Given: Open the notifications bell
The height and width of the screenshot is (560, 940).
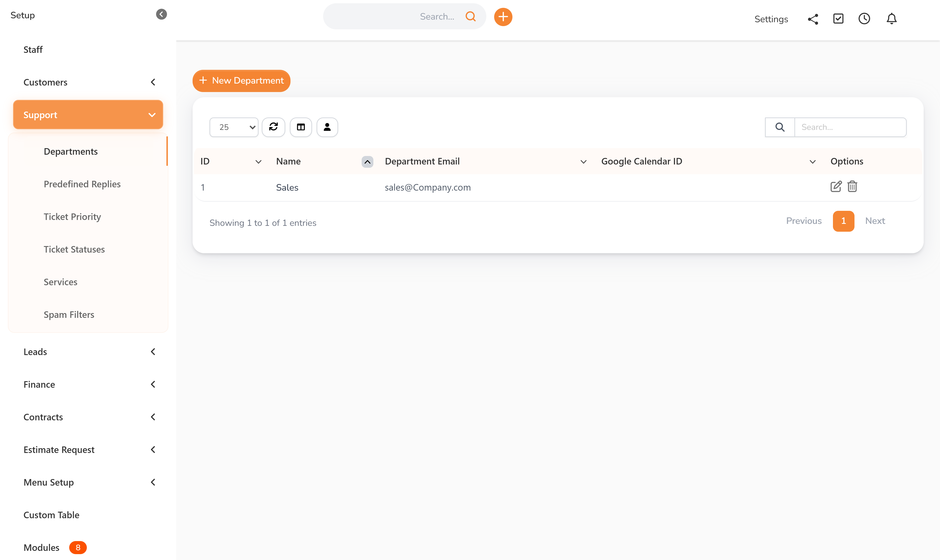Looking at the screenshot, I should 891,19.
